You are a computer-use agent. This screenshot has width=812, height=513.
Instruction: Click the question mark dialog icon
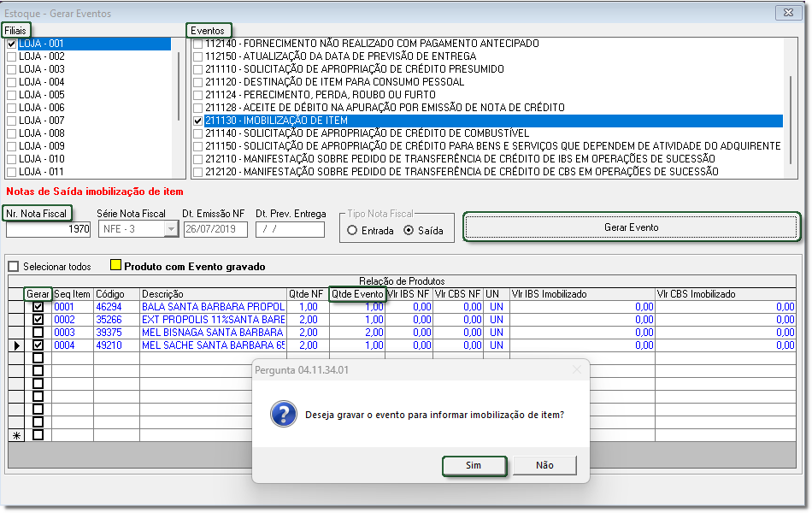(x=283, y=414)
